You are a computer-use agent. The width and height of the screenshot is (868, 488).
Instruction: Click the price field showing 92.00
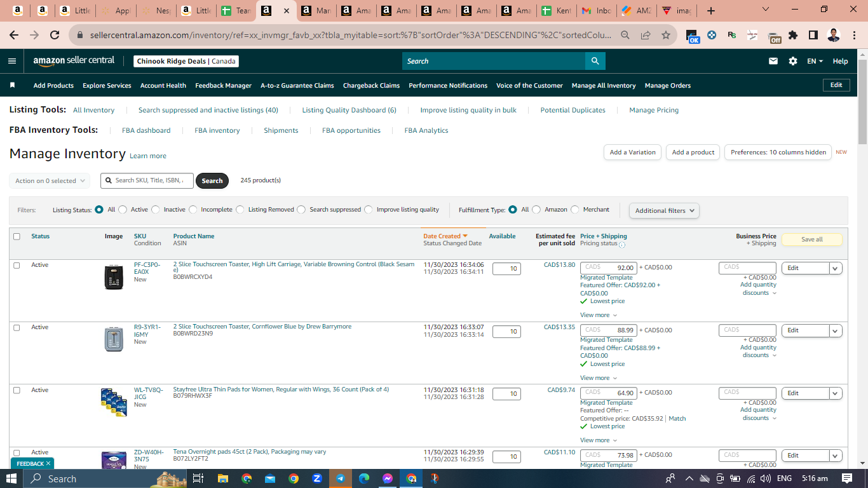tap(609, 268)
